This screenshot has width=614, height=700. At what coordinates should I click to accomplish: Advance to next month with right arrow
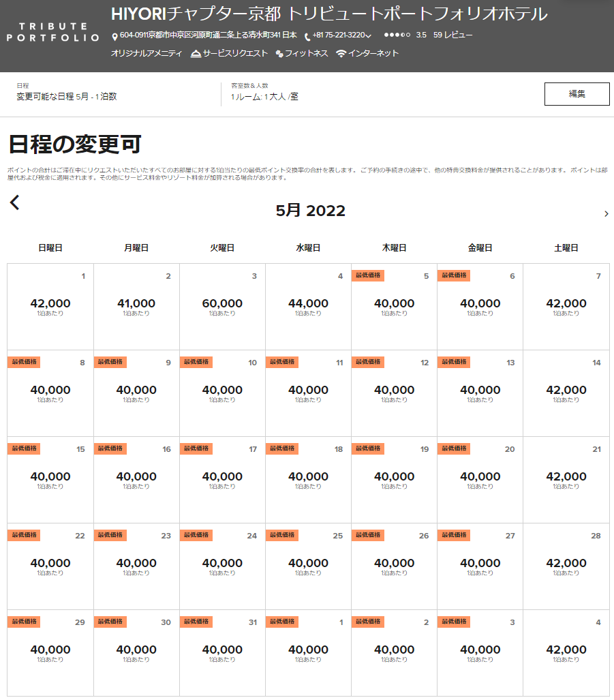pyautogui.click(x=606, y=214)
